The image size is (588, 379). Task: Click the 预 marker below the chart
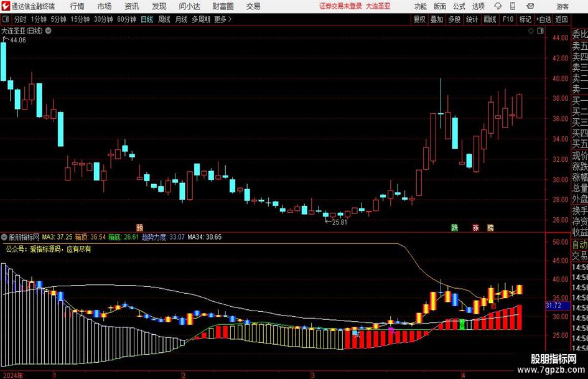[x=140, y=227]
